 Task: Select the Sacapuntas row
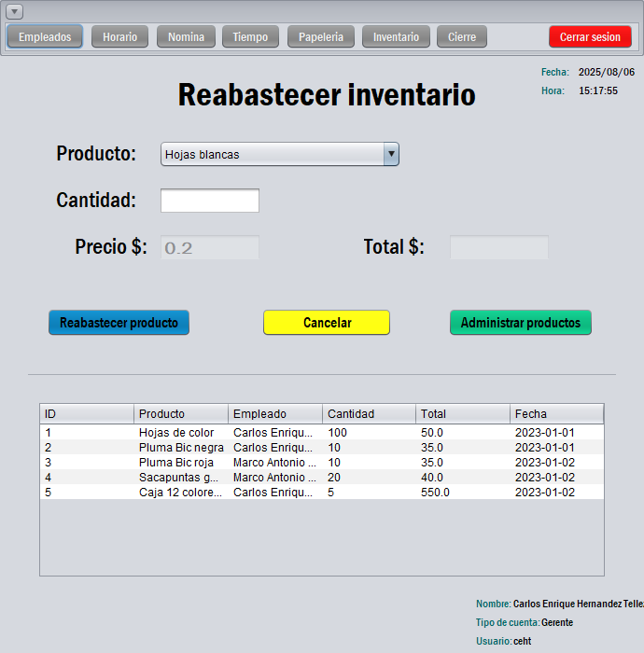coord(322,478)
